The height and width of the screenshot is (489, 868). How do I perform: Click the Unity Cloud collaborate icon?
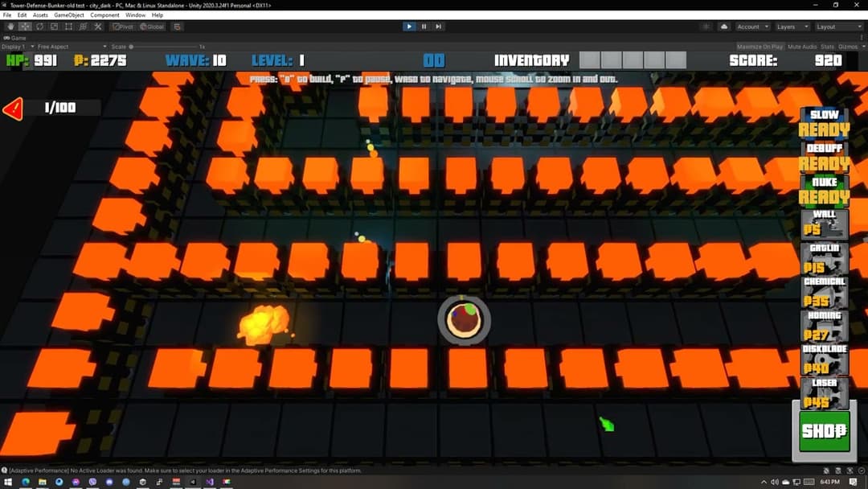pyautogui.click(x=724, y=27)
